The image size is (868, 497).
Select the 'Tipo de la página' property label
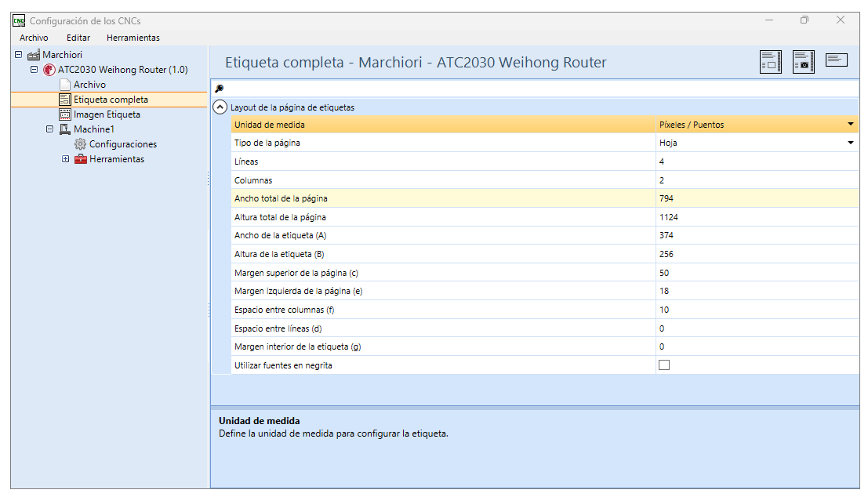click(x=267, y=143)
